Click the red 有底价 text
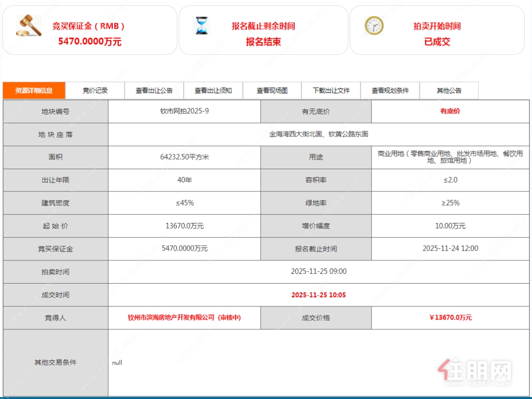Screen dimensions: 532x399 pyautogui.click(x=450, y=111)
